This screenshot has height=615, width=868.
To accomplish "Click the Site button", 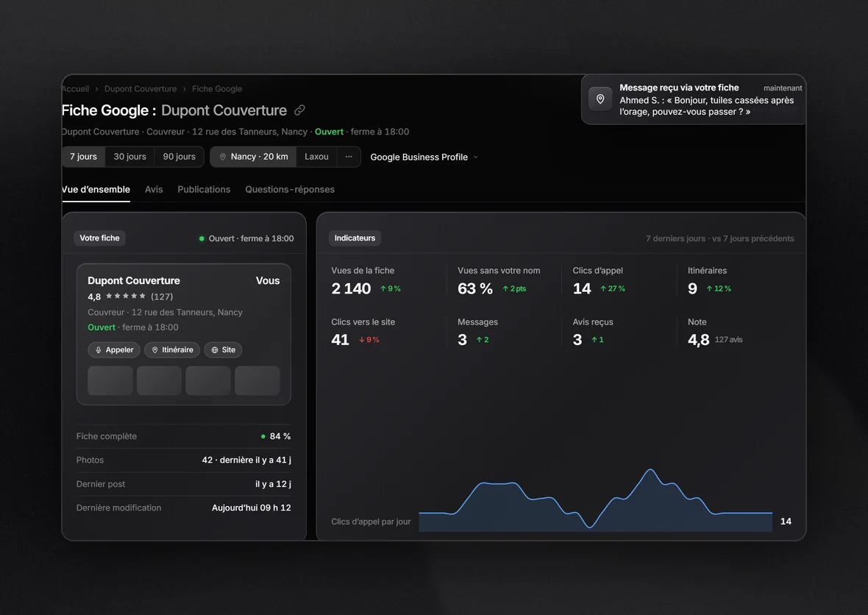I will (223, 350).
